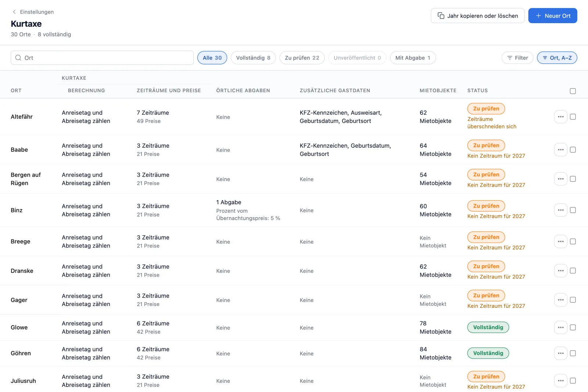Click "84 Mietobjekte" in the Göhren row

pyautogui.click(x=435, y=353)
